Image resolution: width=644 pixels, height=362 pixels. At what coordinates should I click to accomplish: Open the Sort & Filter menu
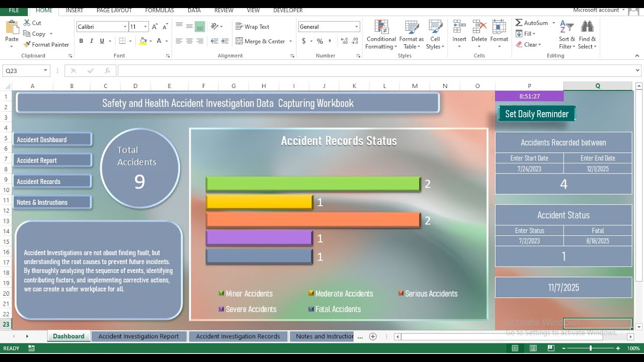pyautogui.click(x=567, y=35)
